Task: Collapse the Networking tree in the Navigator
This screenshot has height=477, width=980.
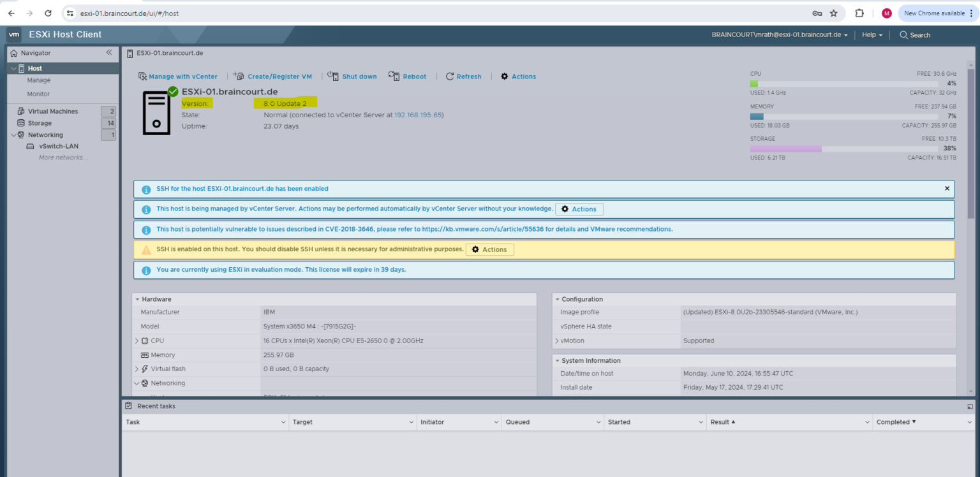Action: pos(14,135)
